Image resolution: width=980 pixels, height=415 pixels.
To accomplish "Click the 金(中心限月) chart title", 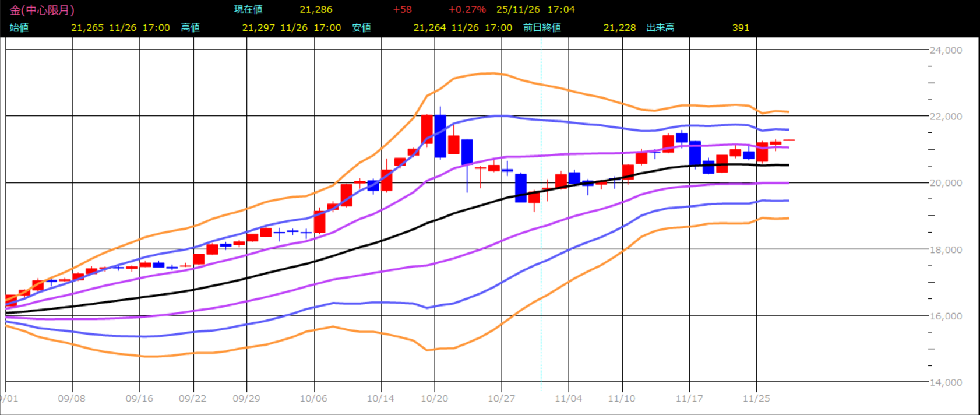I will (42, 10).
